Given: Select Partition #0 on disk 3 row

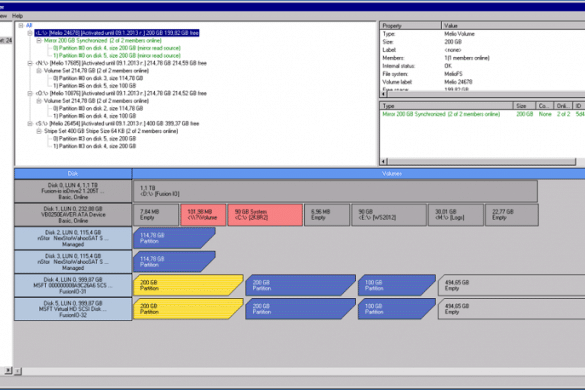Looking at the screenshot, I should tap(98, 78).
